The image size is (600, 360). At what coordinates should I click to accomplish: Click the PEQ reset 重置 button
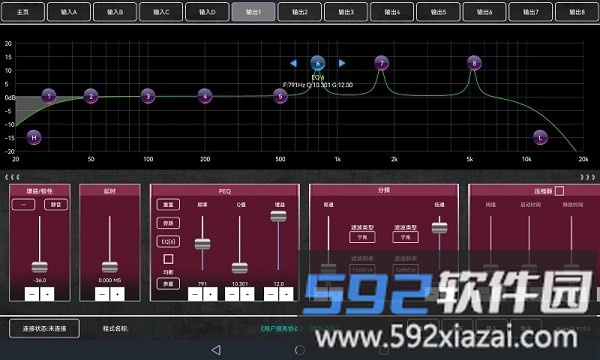click(x=168, y=205)
